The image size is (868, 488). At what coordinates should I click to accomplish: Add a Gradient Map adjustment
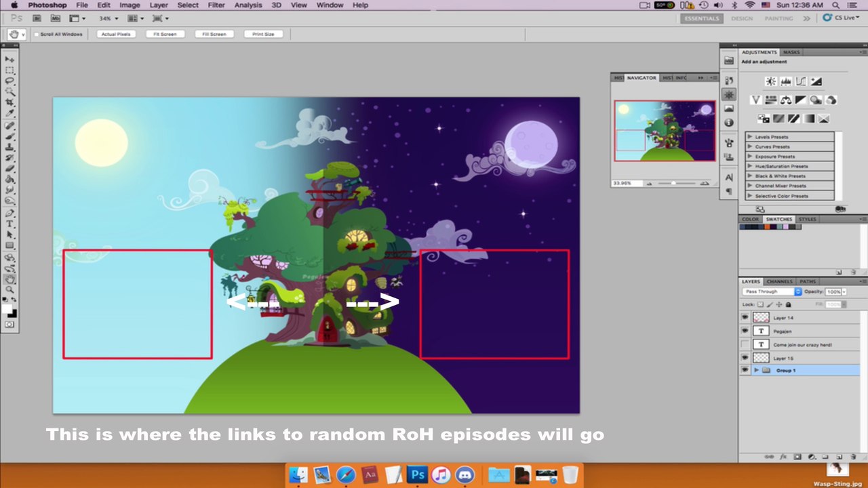(809, 119)
